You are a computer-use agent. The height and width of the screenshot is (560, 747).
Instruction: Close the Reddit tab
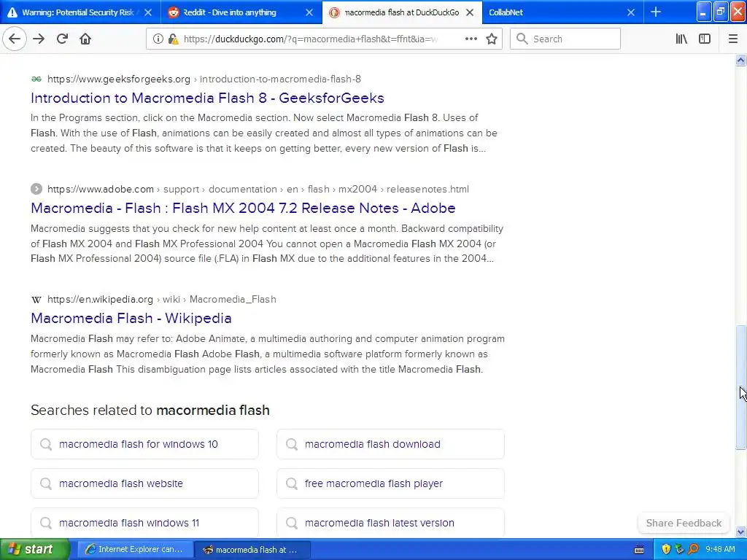[309, 12]
